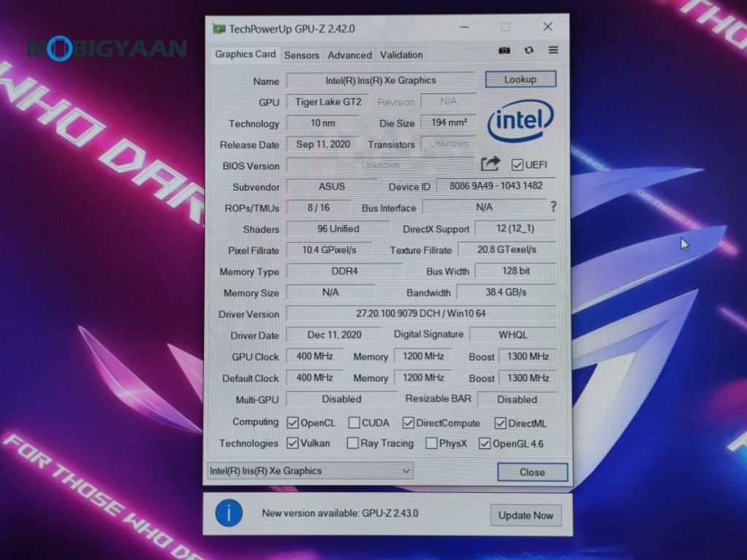The image size is (747, 560).
Task: Click the GPU-Z title bar app icon
Action: [x=219, y=28]
